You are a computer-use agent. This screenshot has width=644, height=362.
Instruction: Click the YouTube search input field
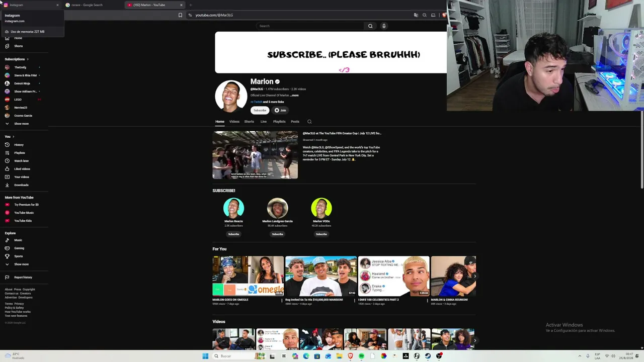coord(310,26)
